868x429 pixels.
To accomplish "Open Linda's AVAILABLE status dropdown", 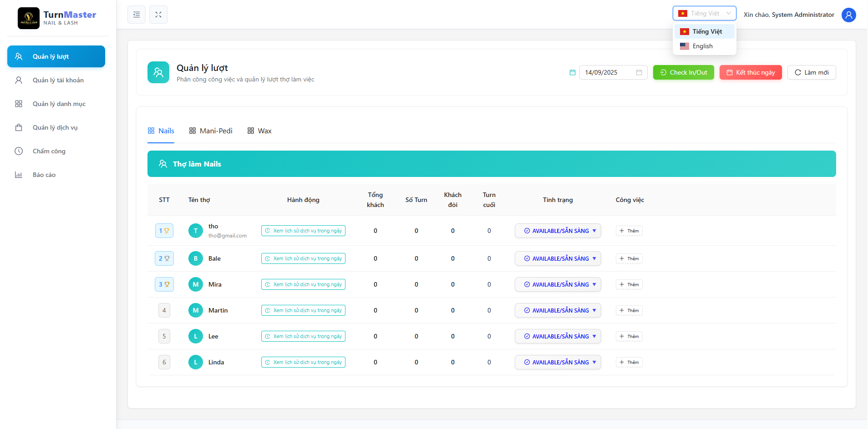I will tap(558, 362).
